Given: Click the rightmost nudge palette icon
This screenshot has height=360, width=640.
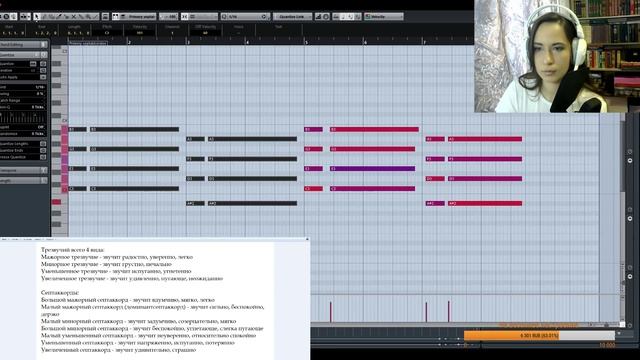Looking at the screenshot, I should 358,17.
